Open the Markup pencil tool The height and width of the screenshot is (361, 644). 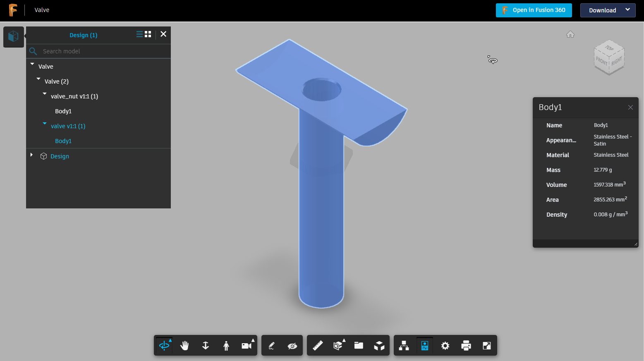272,345
